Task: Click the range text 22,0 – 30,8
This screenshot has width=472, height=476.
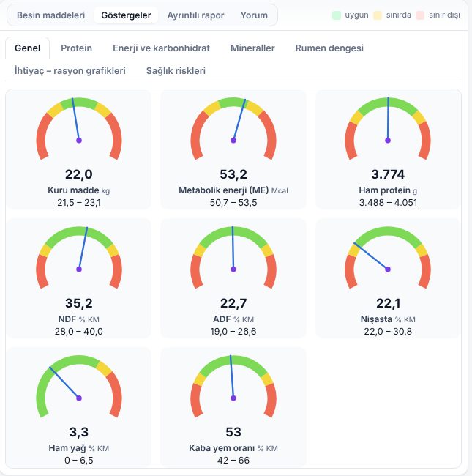Action: point(388,331)
